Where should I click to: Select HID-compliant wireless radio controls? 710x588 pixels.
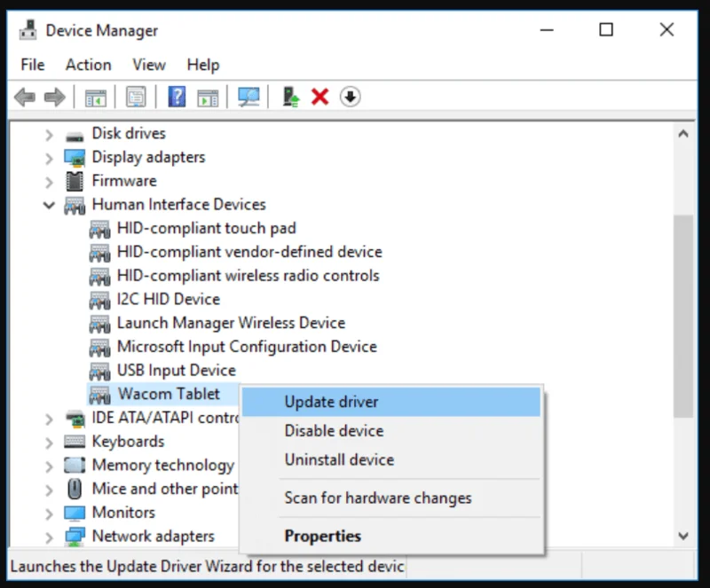click(248, 275)
